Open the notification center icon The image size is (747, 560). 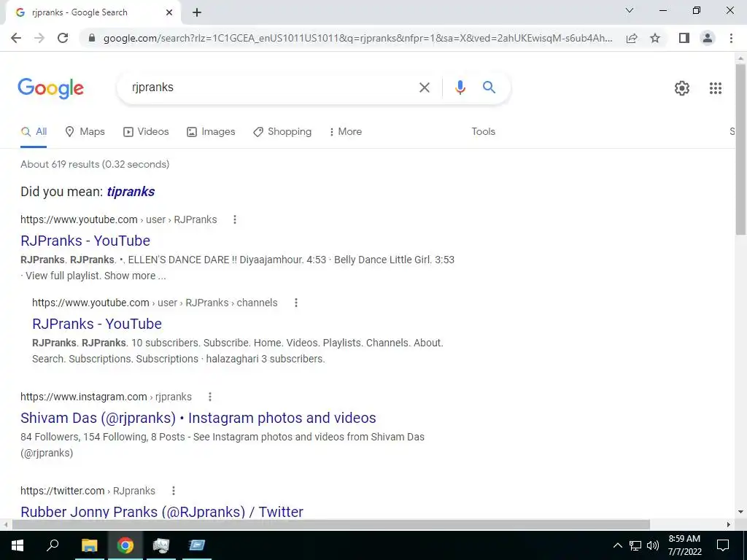pyautogui.click(x=723, y=545)
